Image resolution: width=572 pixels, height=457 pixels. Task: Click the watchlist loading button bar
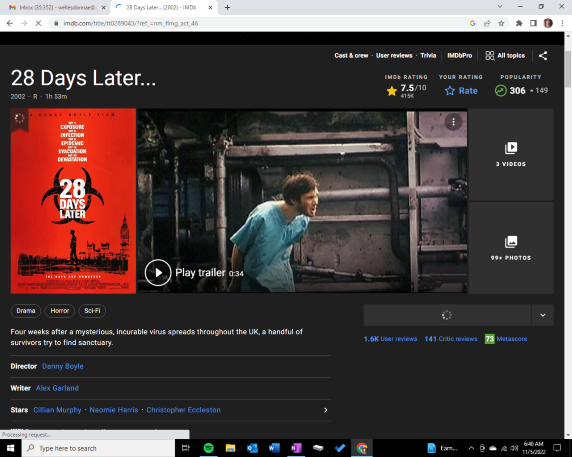tap(447, 315)
